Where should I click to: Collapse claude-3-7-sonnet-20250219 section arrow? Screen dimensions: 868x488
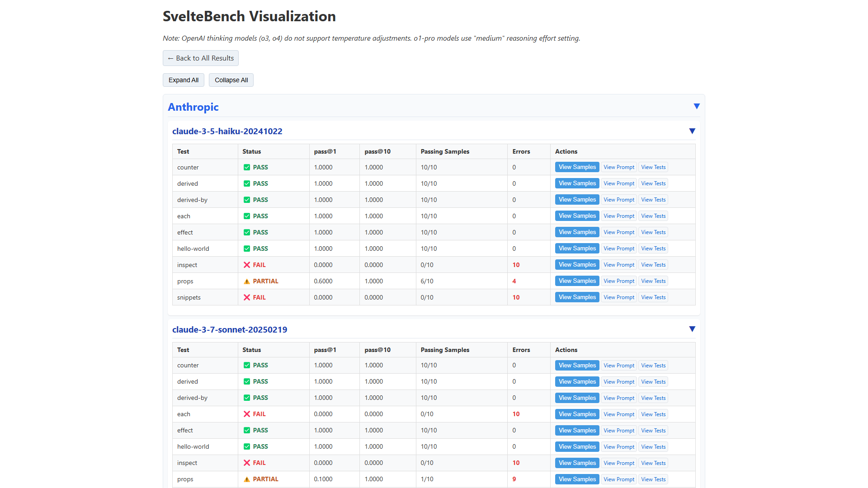coord(692,329)
